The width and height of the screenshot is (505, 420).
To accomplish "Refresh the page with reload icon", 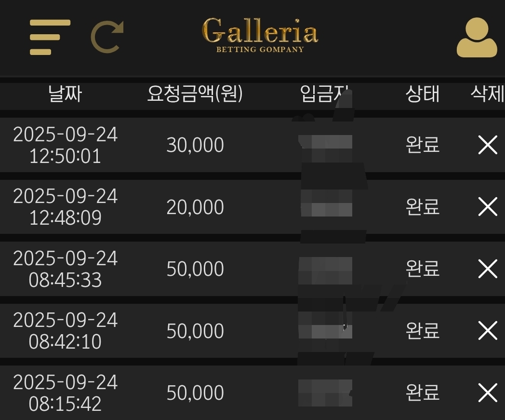I will click(107, 37).
